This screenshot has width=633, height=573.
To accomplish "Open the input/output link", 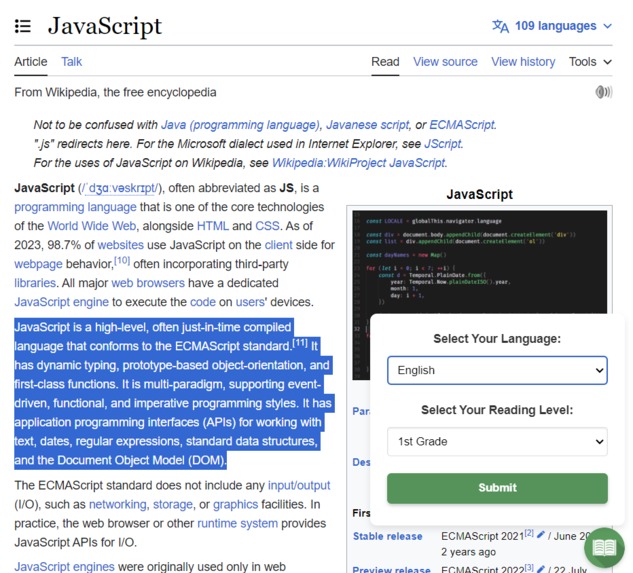I will [299, 486].
